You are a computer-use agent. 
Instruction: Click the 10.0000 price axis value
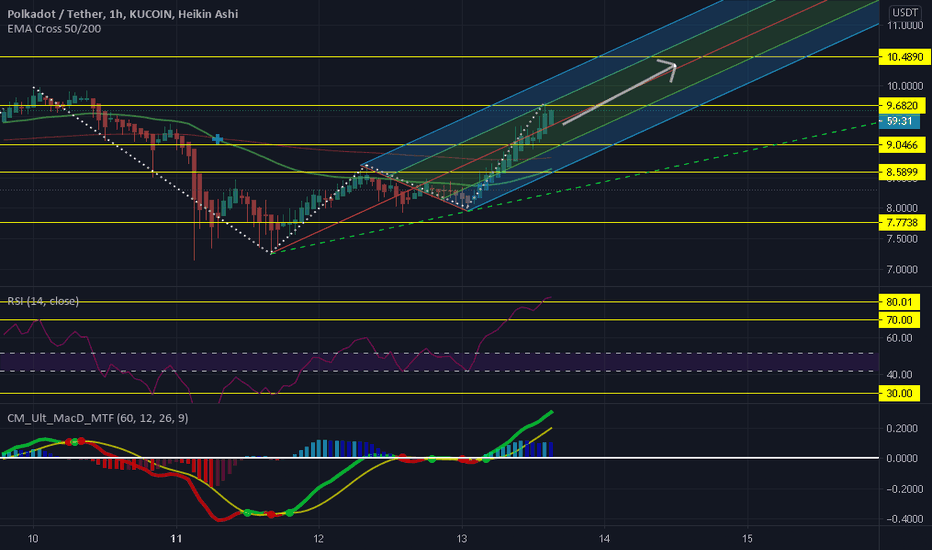click(x=905, y=86)
